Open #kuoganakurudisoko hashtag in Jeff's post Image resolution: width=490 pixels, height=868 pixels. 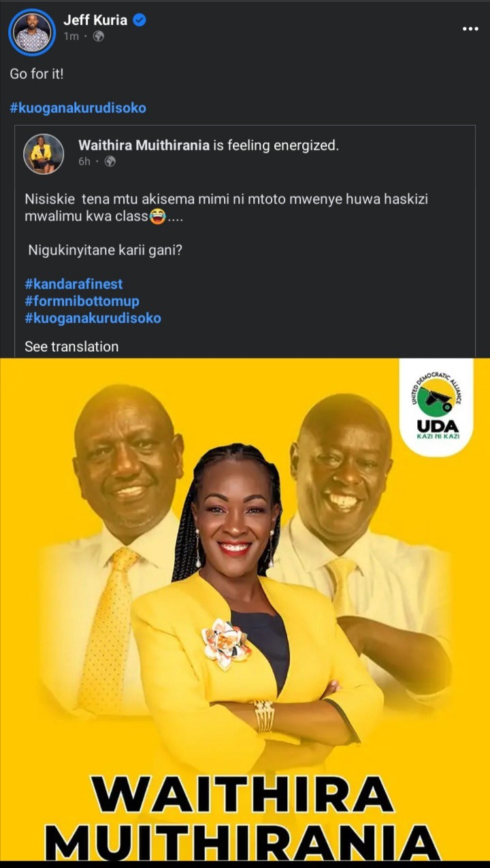78,108
